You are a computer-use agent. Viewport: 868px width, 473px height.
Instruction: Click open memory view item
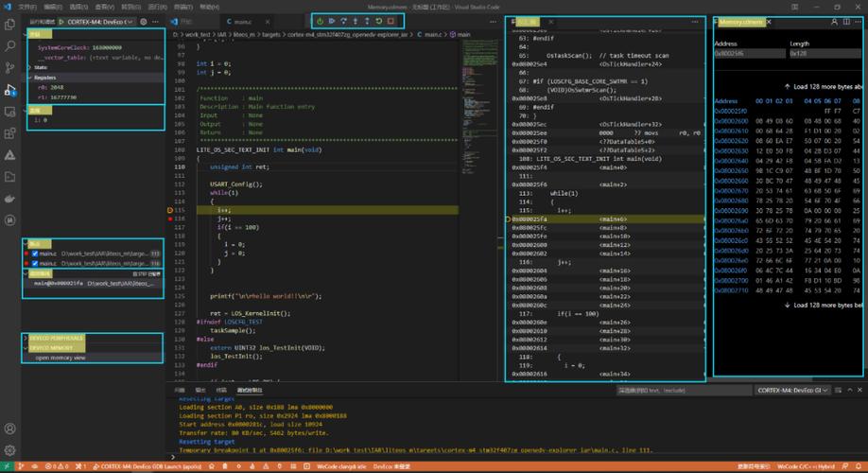[61, 358]
